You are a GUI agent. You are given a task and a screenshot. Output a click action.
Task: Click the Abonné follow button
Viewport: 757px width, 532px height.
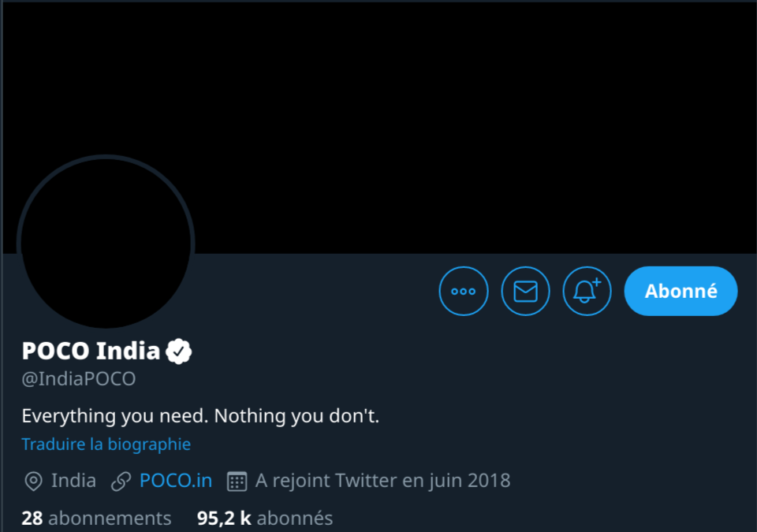(x=681, y=291)
